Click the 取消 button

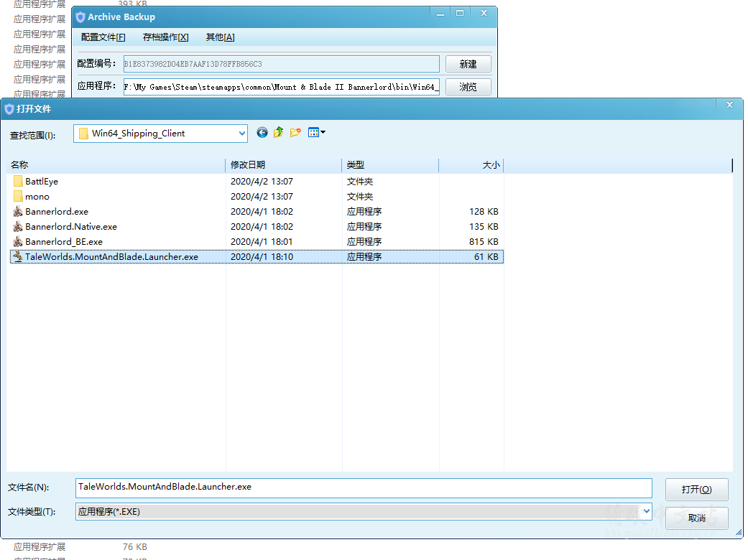[696, 518]
